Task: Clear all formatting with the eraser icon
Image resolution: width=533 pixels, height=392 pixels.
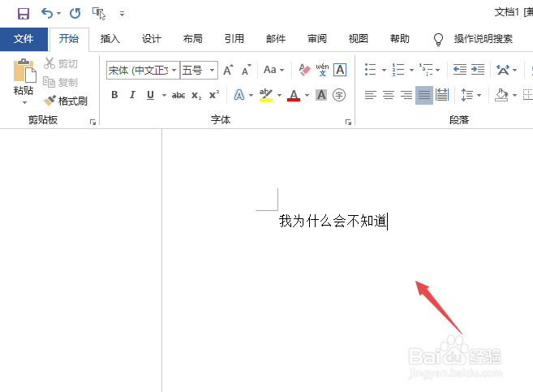Action: tap(304, 70)
